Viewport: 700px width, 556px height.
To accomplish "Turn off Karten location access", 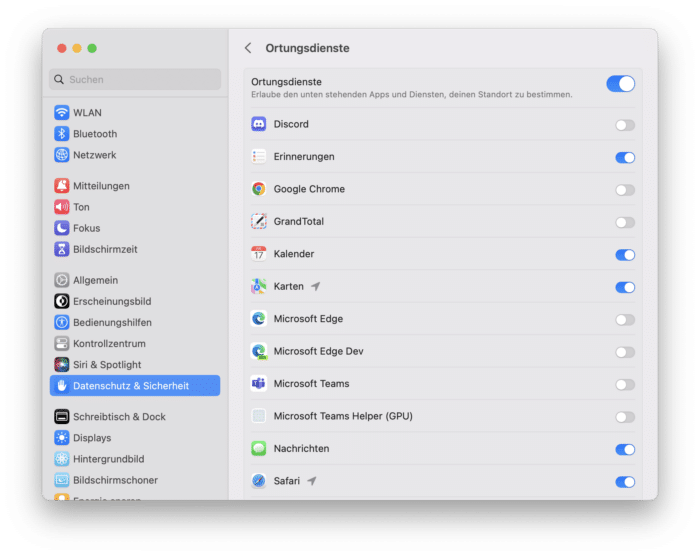I will (x=625, y=287).
